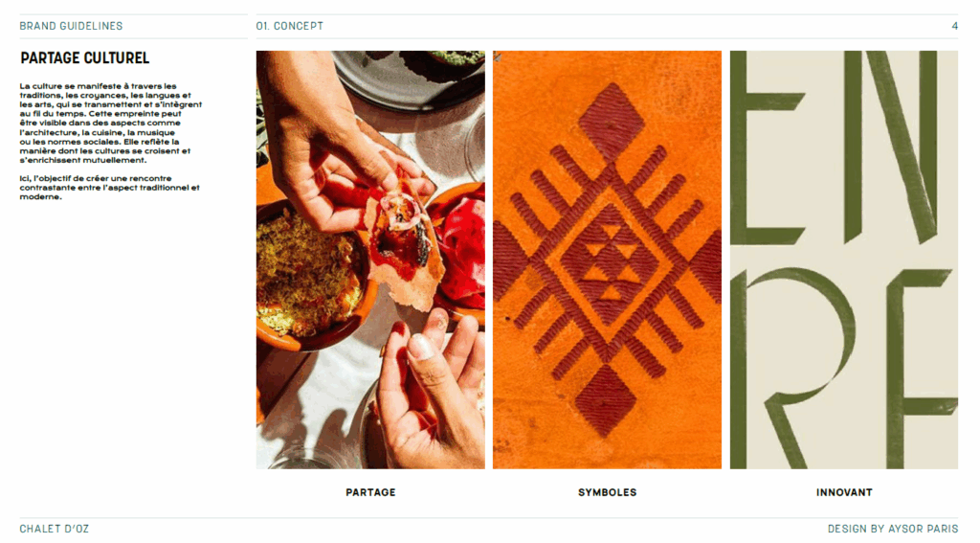Click the dark red diamond atop the embroidery

point(611,122)
